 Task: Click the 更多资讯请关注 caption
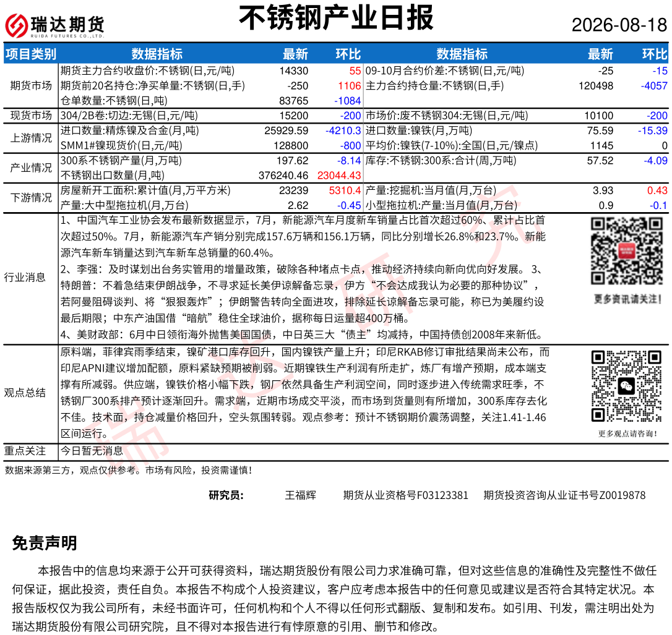coord(627,299)
